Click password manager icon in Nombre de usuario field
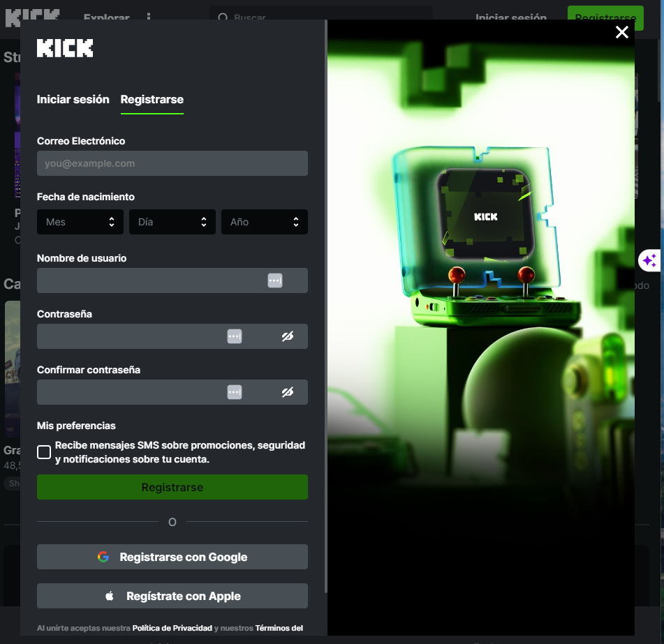Viewport: 664px width, 644px height. (275, 280)
